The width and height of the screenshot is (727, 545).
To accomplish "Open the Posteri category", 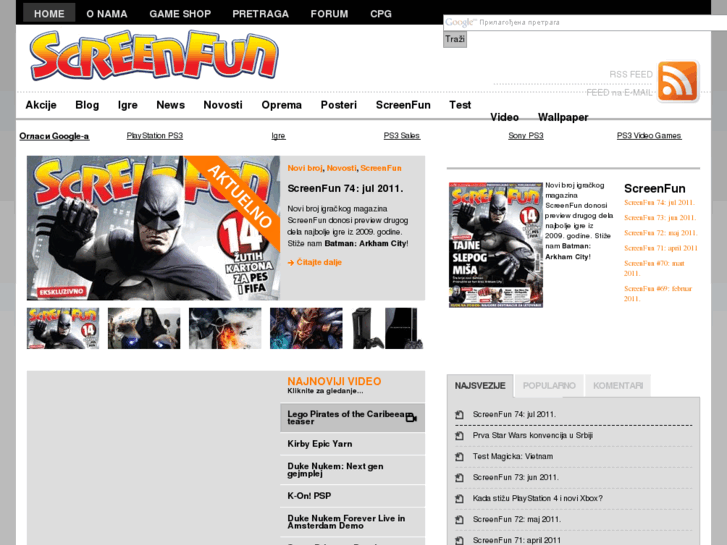I will pyautogui.click(x=338, y=105).
